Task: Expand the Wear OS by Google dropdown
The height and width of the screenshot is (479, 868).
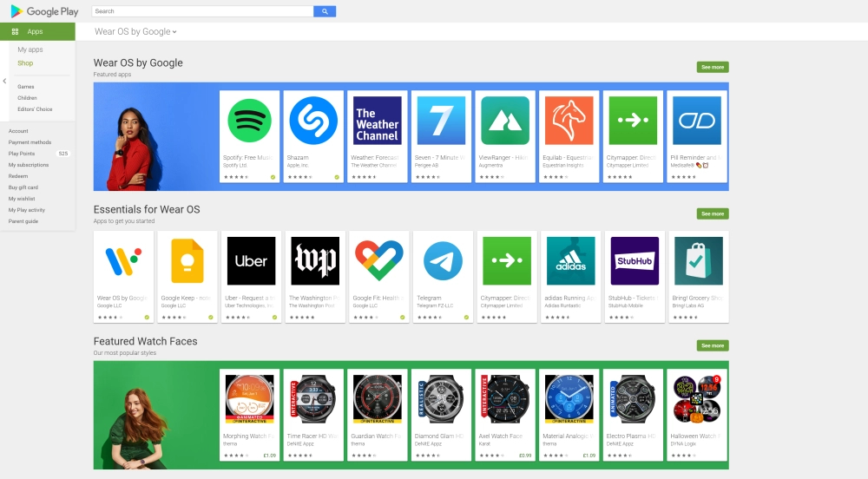Action: (x=135, y=31)
